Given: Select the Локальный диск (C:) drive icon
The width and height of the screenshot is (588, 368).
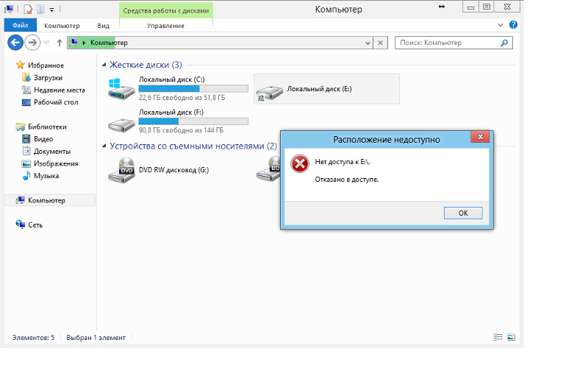Looking at the screenshot, I should click(121, 88).
